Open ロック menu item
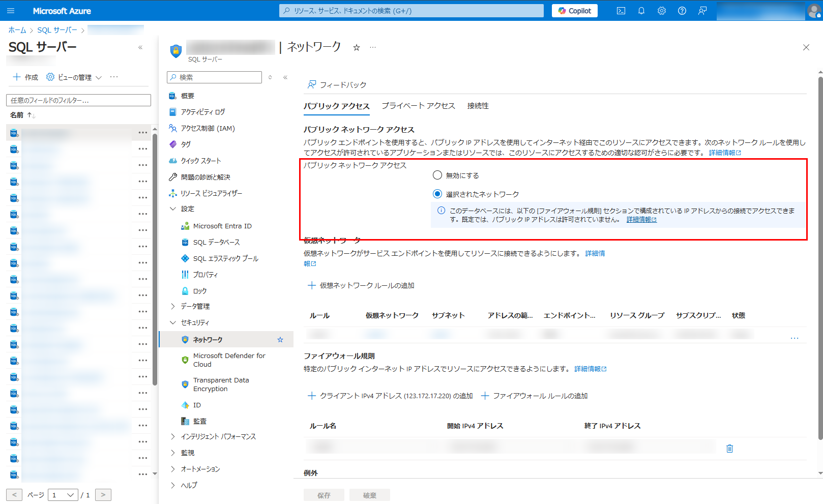This screenshot has height=504, width=823. pos(199,291)
